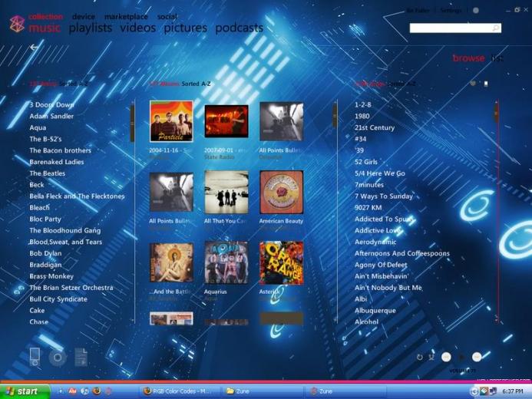Click the small device column icon above songs
Screen dimensions: 532x399
486,84
